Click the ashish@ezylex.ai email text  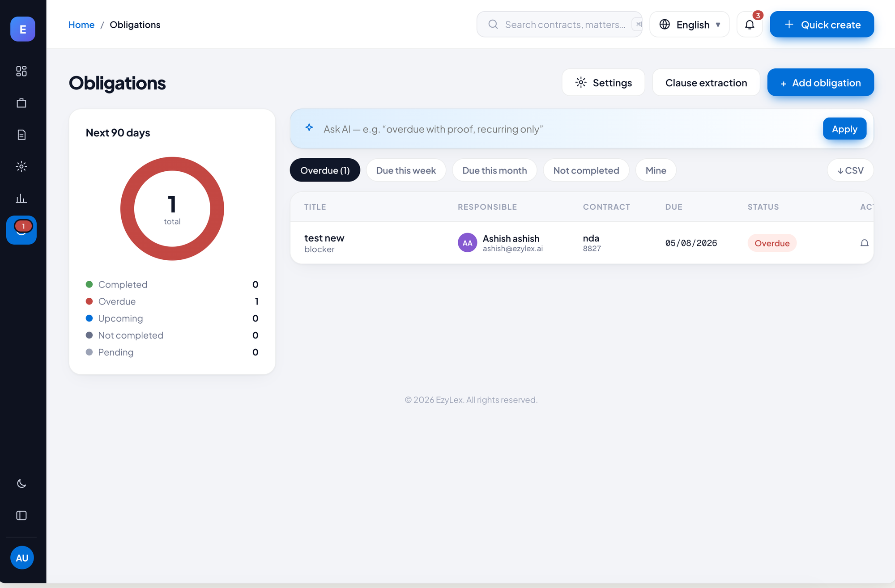pos(512,249)
